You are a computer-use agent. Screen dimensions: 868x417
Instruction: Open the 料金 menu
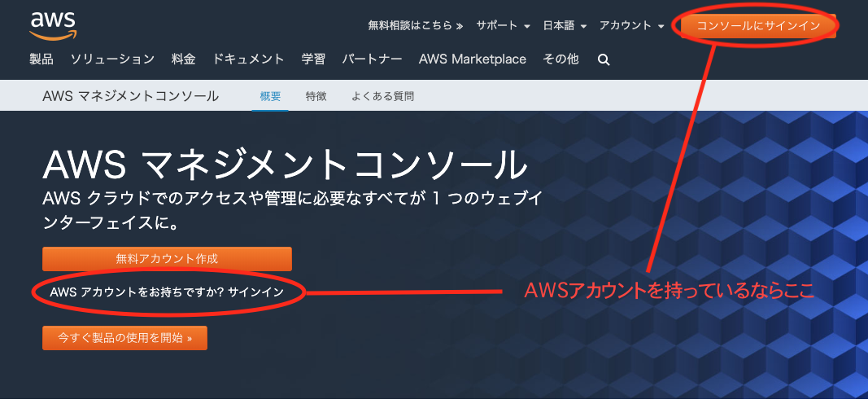pos(183,59)
